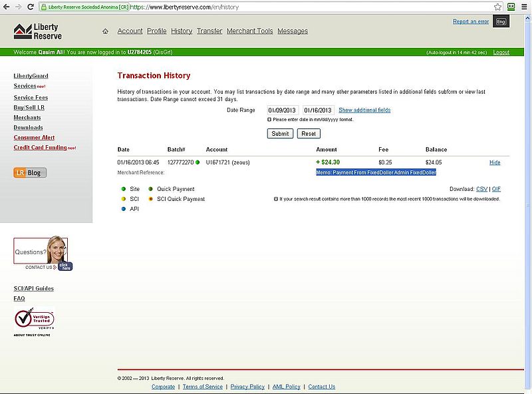Open the Messages menu item
Screen dimensions: 532x394
293,31
